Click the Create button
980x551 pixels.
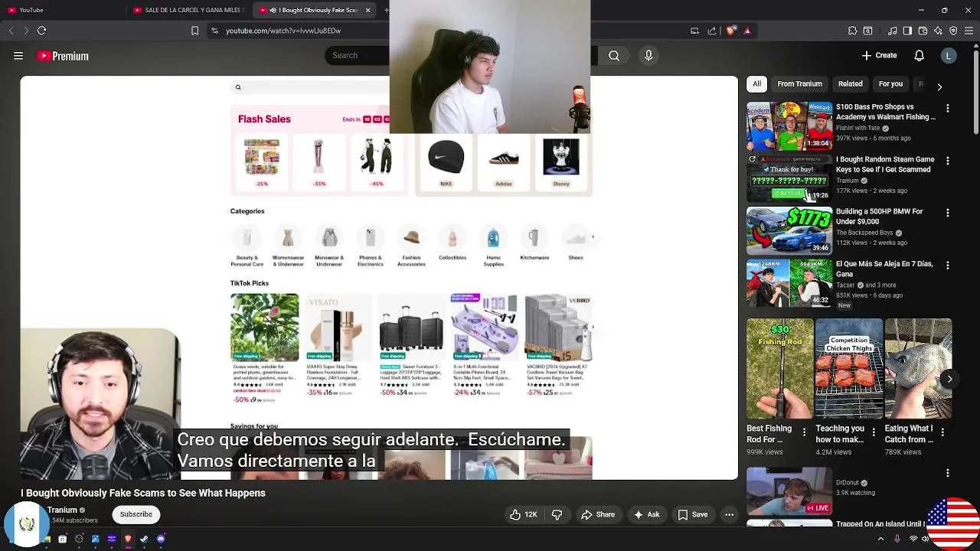point(879,55)
